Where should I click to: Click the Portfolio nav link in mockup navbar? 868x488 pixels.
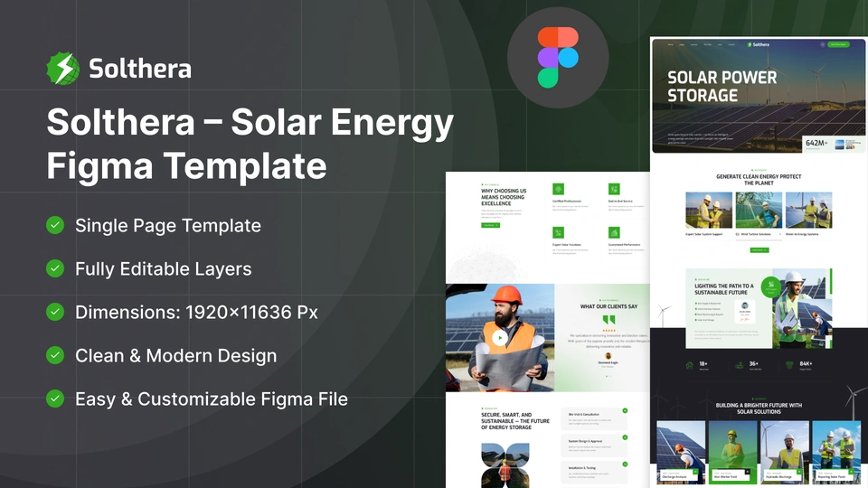(707, 44)
